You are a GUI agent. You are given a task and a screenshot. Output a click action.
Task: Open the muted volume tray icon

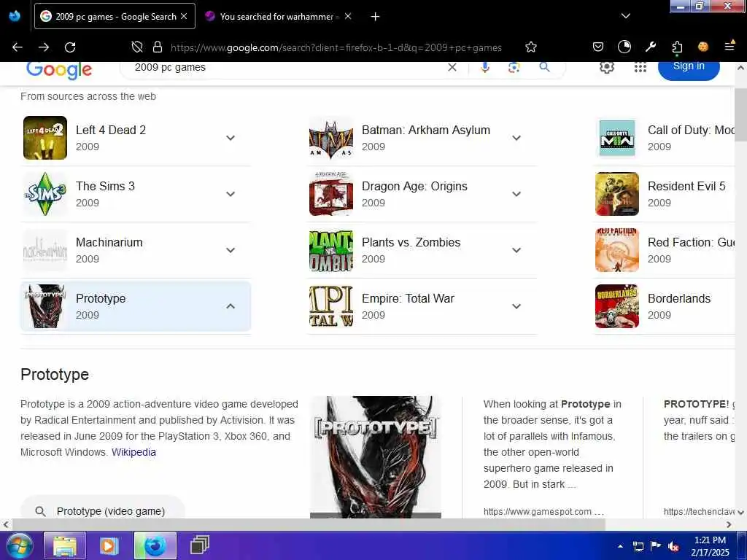(x=673, y=546)
